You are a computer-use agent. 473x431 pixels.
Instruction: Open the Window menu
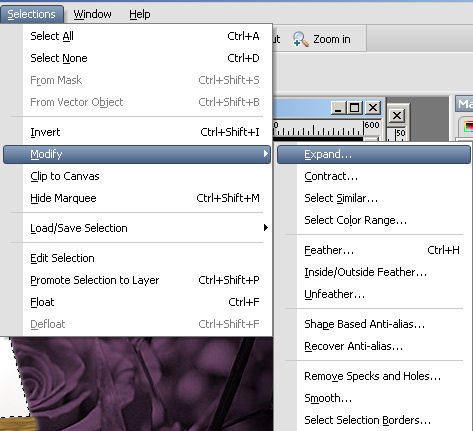[x=92, y=14]
